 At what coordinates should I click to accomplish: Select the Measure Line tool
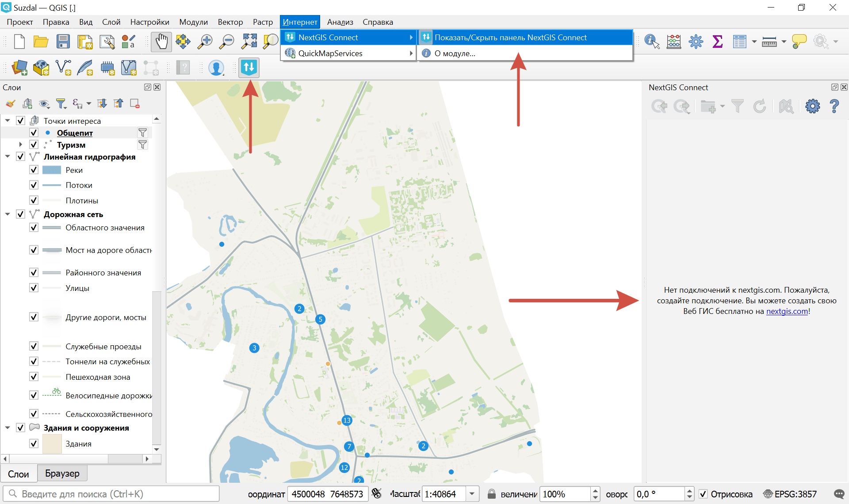[770, 42]
